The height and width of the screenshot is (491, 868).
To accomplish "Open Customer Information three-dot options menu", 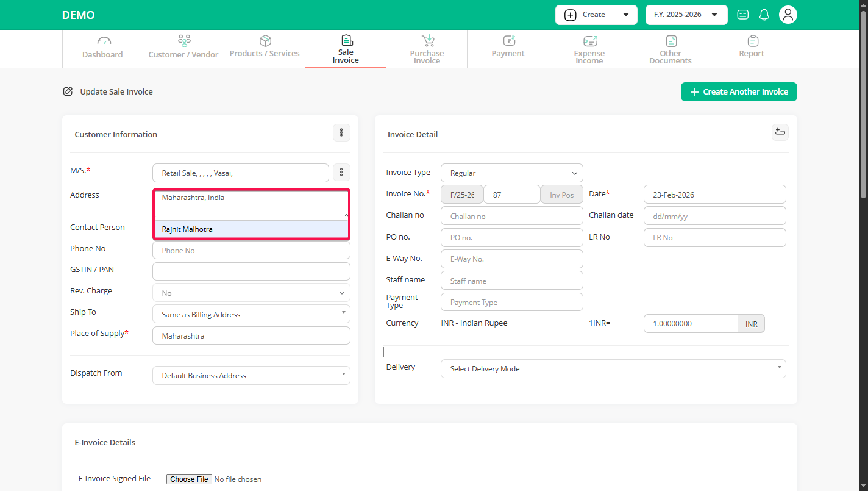I will click(341, 133).
